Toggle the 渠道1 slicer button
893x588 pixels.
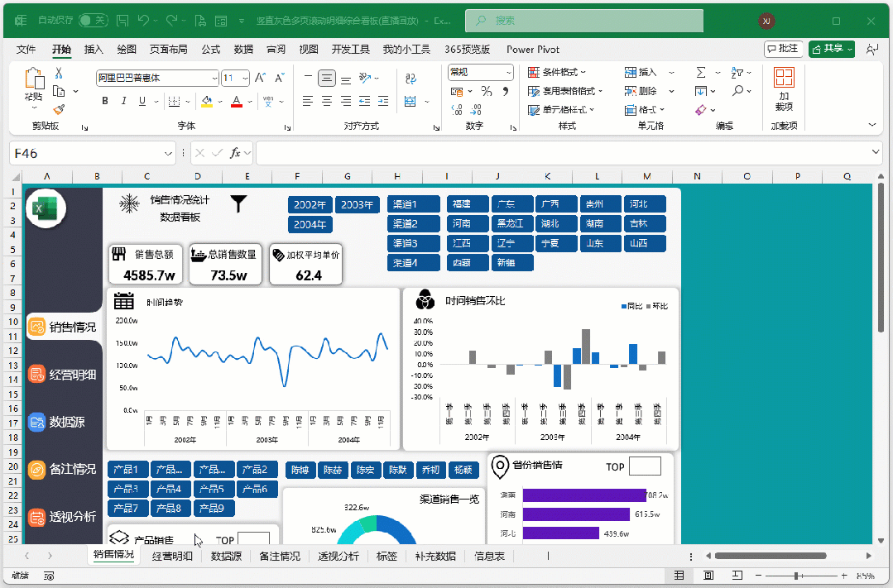(414, 203)
